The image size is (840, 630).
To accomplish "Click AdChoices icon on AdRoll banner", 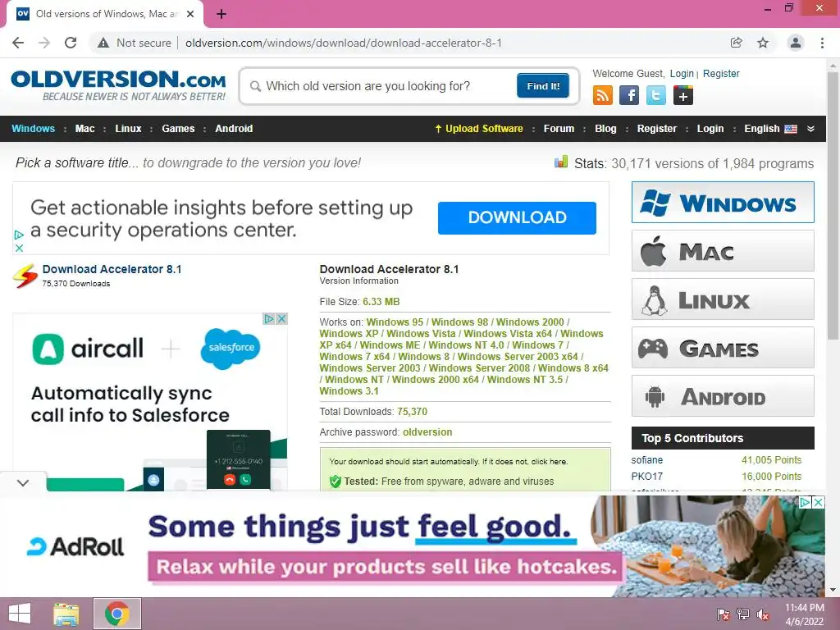I will [x=806, y=503].
